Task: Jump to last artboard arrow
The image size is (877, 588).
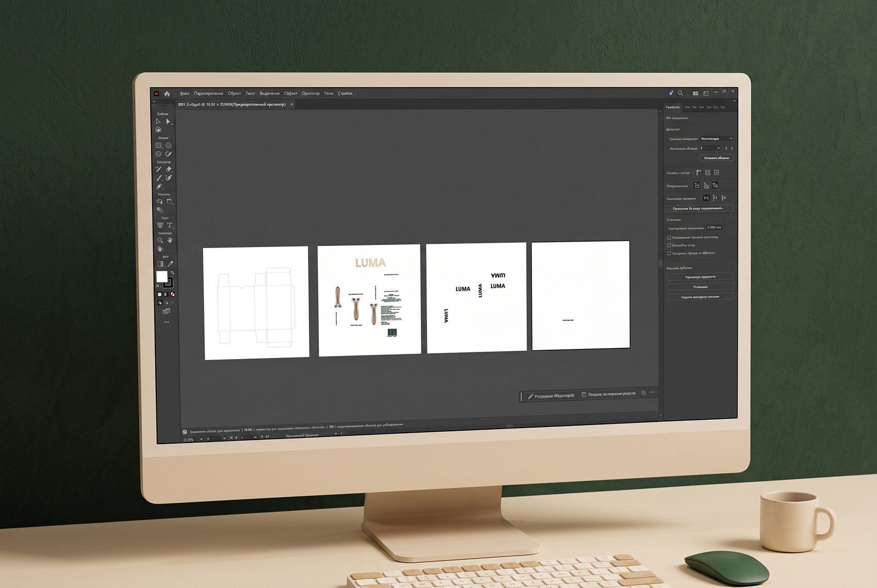Action: coord(267,436)
